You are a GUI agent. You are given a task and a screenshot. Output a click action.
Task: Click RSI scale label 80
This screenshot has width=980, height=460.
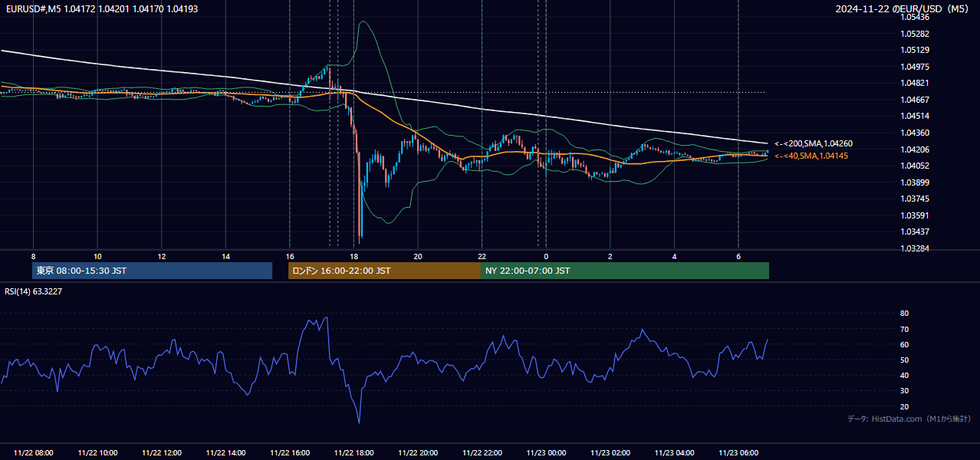click(905, 314)
